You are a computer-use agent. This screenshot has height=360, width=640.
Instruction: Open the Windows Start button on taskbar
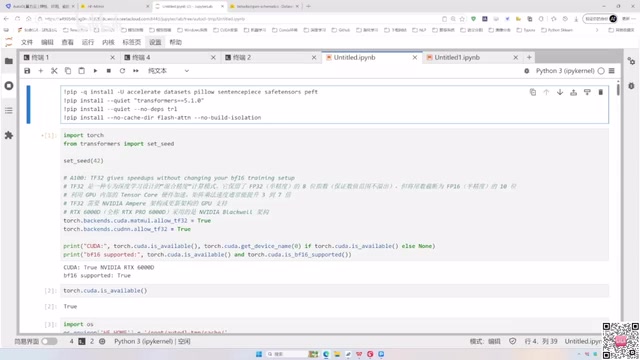[259, 354]
